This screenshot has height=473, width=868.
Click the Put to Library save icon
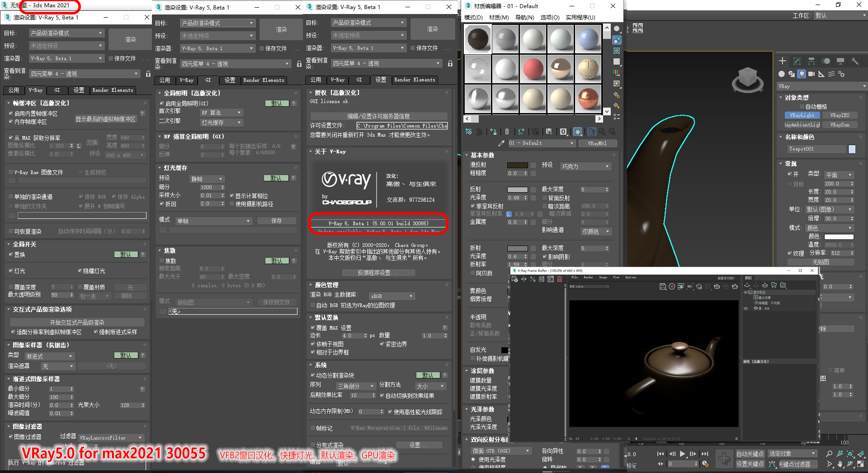click(x=549, y=132)
